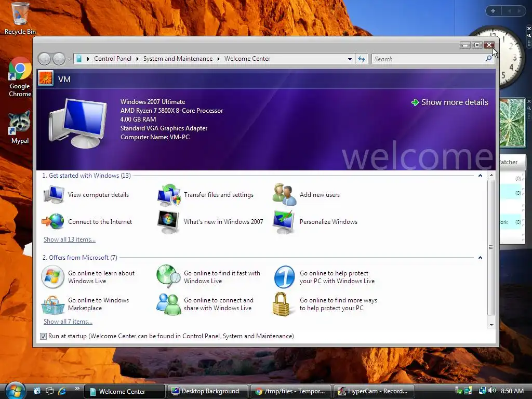Click Show all 7 items link
The width and height of the screenshot is (532, 399).
click(68, 322)
